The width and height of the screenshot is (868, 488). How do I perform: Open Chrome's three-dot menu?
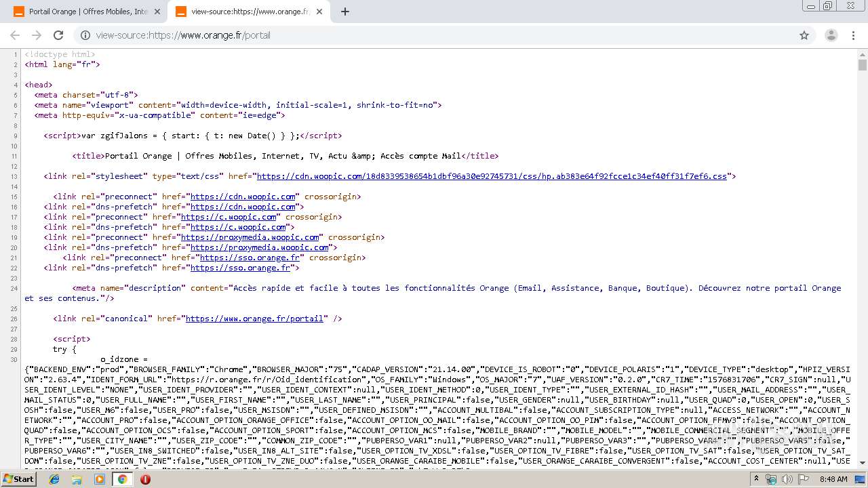(x=854, y=35)
